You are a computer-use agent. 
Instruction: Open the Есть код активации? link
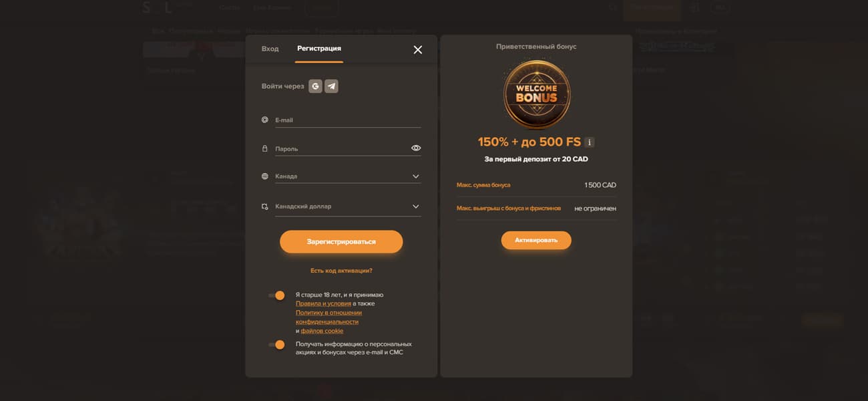pos(341,271)
